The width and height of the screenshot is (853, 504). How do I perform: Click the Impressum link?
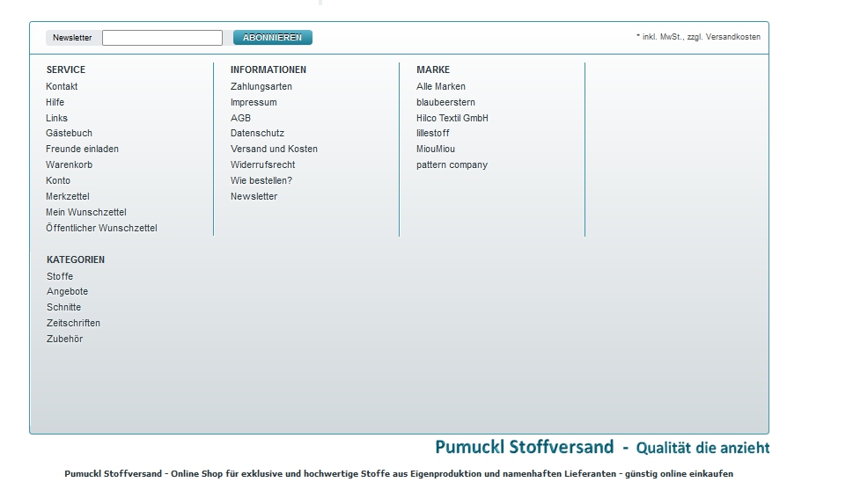[254, 102]
